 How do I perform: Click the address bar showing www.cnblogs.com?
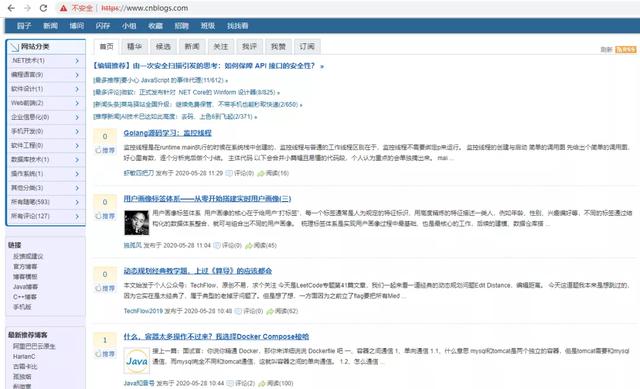[145, 8]
